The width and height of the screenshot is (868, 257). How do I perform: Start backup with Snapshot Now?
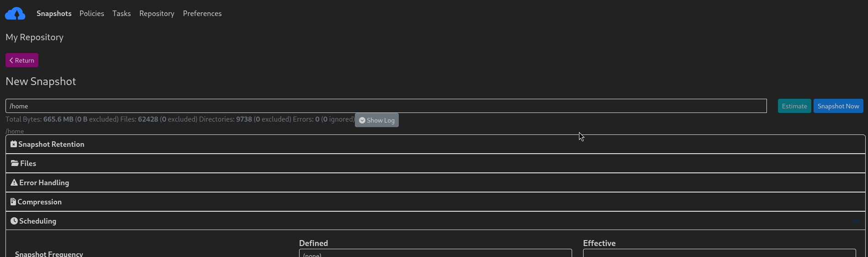click(838, 106)
